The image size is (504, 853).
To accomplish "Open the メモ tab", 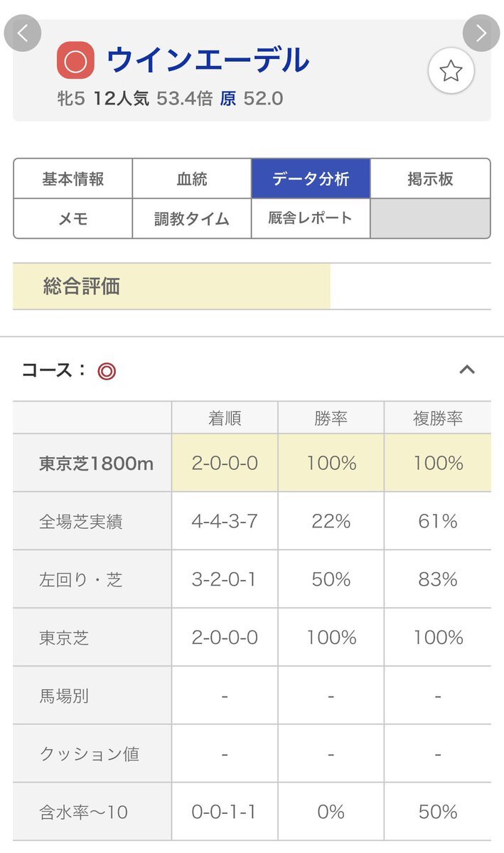I will point(73,218).
